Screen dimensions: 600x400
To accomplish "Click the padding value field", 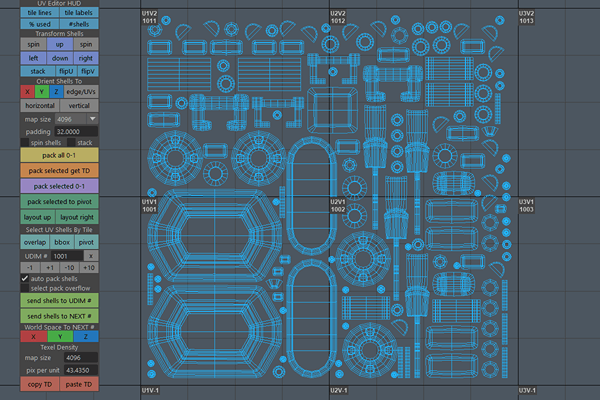I will tap(76, 131).
